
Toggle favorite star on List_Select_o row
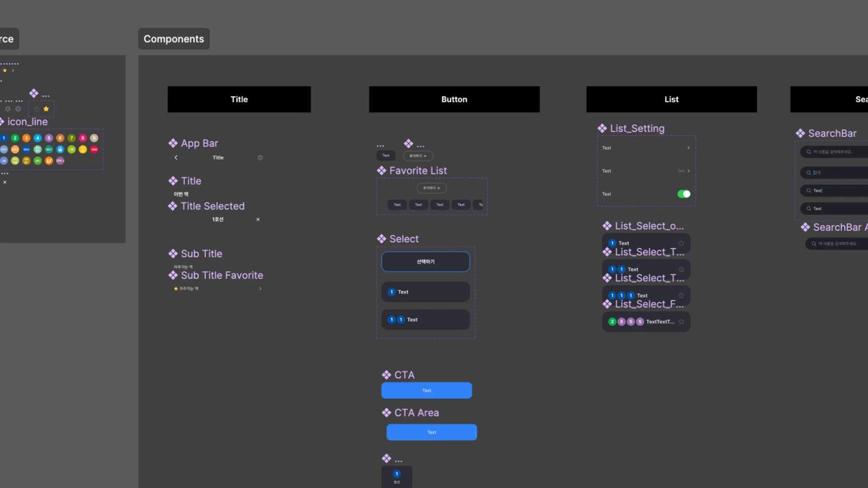(x=681, y=243)
